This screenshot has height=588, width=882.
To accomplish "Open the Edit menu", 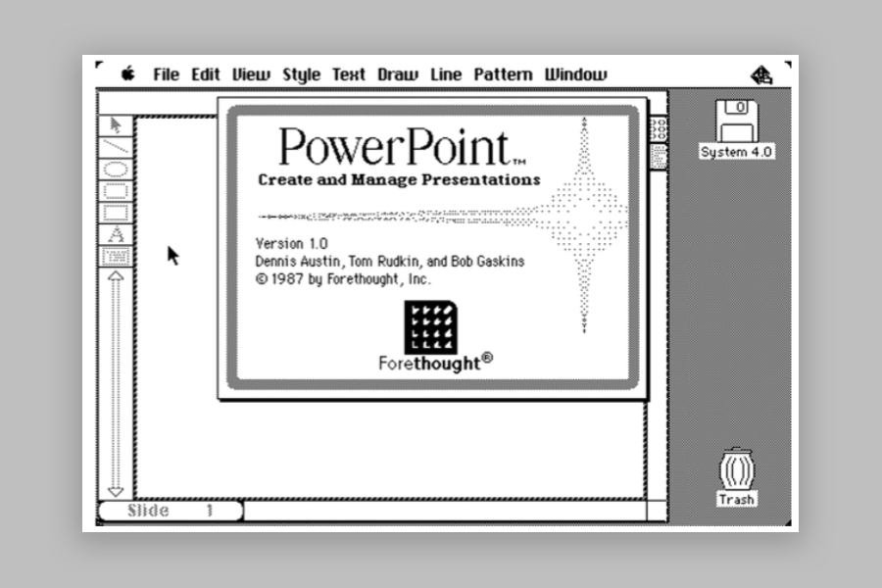I will (x=205, y=74).
